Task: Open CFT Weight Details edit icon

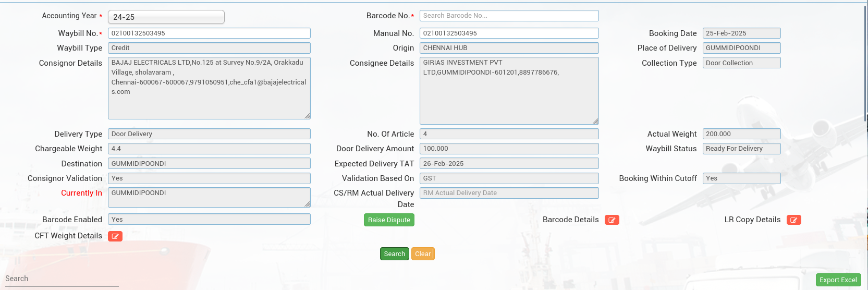Action: tap(115, 236)
